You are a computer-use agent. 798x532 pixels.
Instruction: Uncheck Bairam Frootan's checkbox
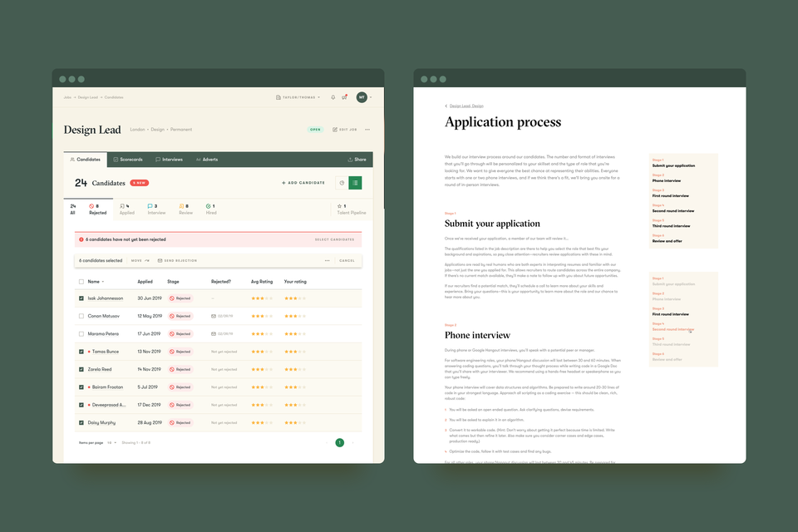tap(81, 387)
